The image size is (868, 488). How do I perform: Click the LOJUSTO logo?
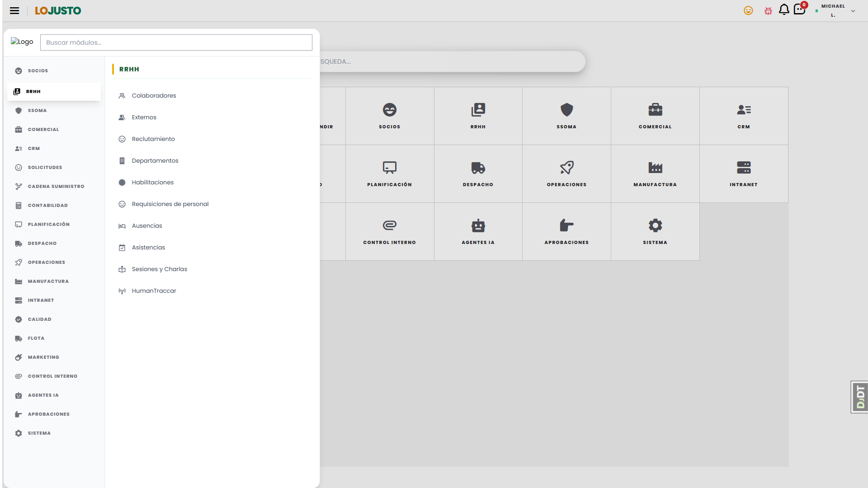(58, 10)
